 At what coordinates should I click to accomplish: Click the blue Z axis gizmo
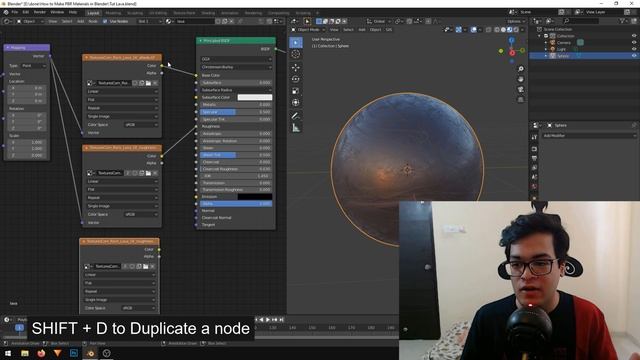click(511, 40)
